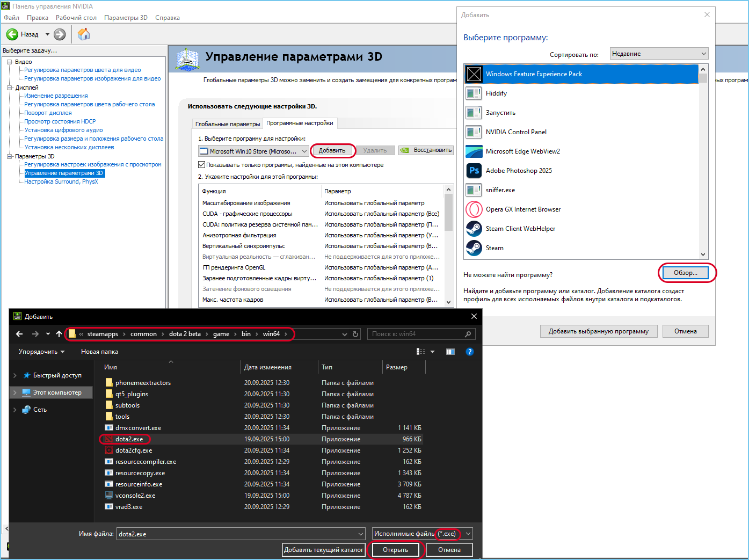Click the back arrow in file dialog
Screen dimensions: 749x560
click(x=19, y=334)
